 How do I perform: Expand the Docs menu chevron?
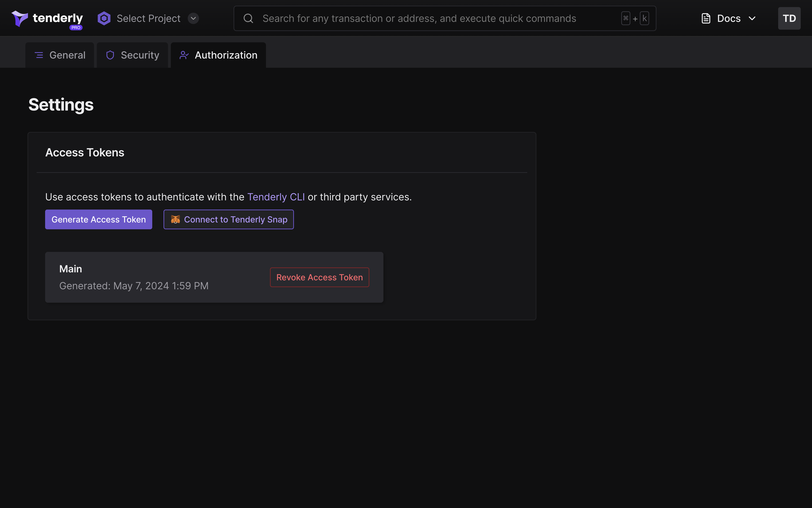(752, 19)
